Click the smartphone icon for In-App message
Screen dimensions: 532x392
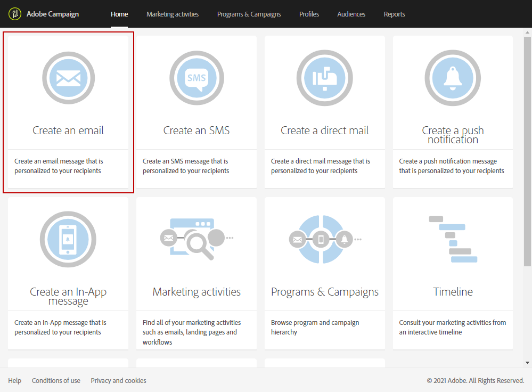point(68,239)
